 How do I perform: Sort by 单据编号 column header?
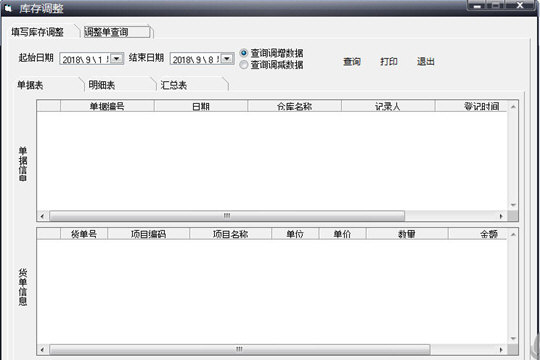pos(107,106)
